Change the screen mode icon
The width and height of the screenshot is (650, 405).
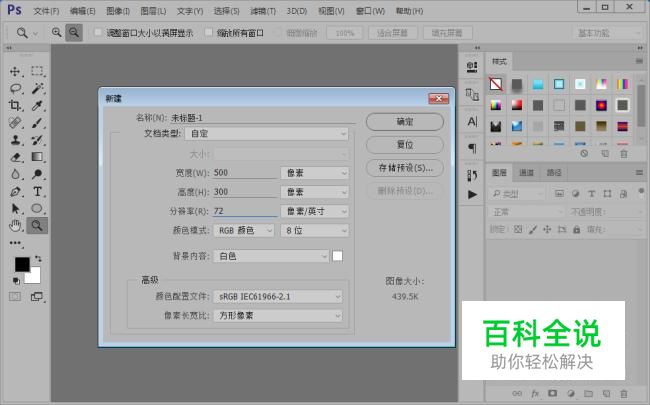[x=37, y=296]
